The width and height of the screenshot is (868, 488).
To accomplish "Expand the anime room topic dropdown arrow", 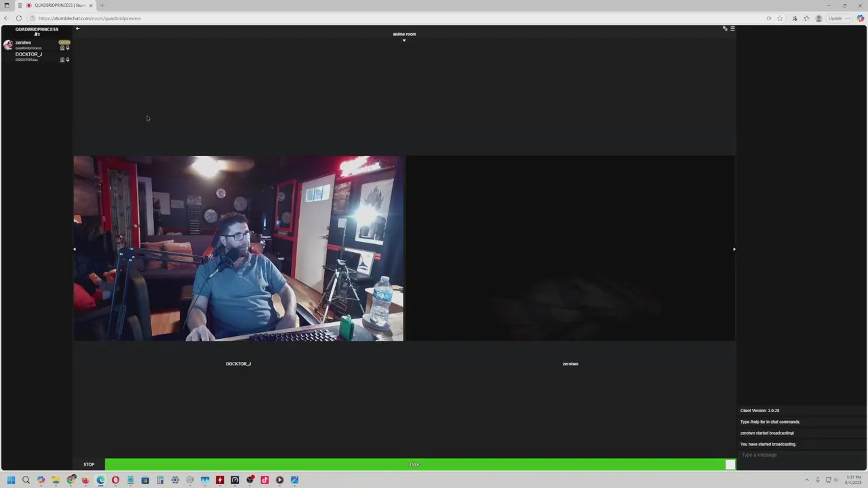I will click(404, 41).
